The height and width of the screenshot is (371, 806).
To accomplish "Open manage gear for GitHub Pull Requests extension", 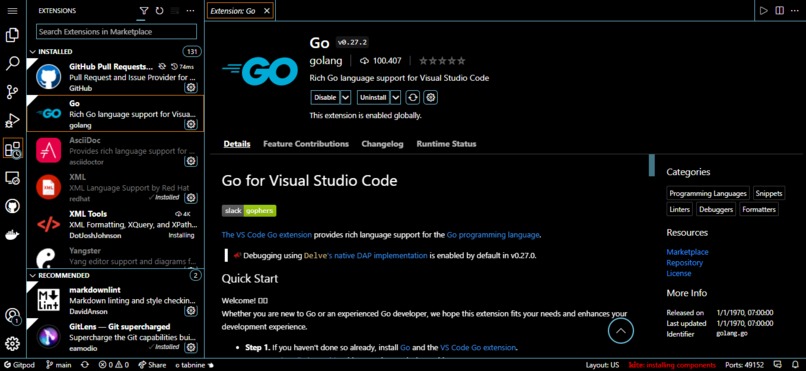I will click(191, 88).
